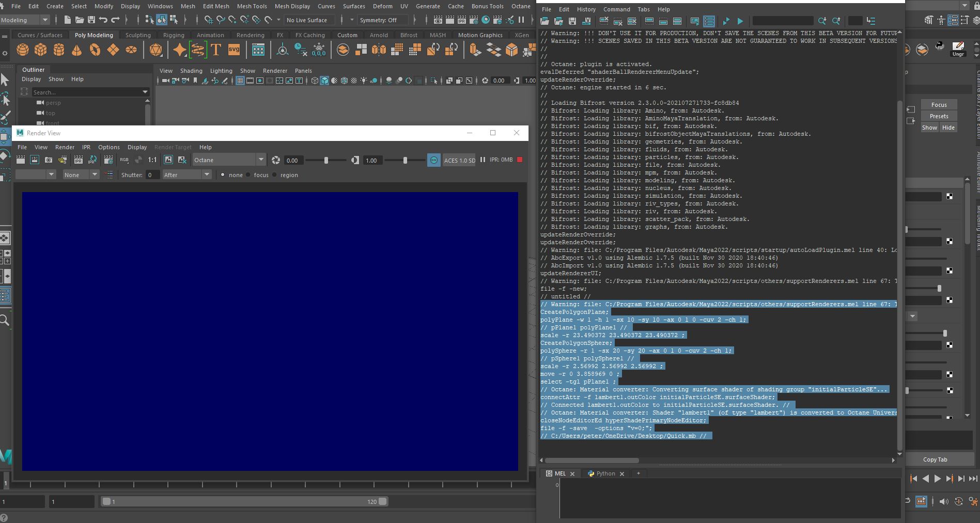Click the Presets button

click(939, 116)
